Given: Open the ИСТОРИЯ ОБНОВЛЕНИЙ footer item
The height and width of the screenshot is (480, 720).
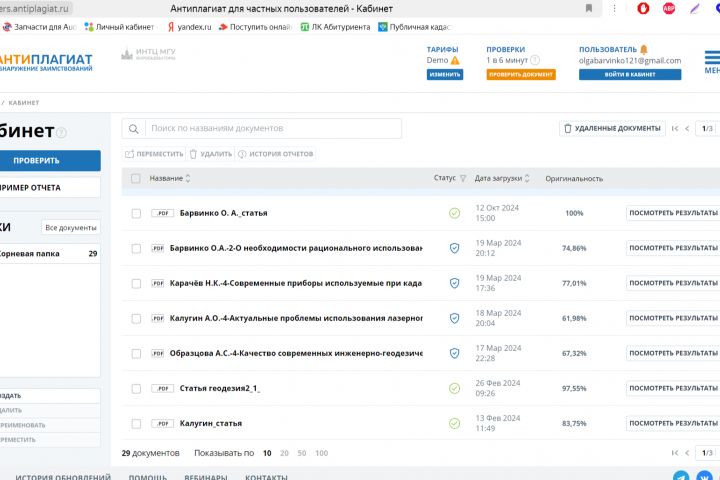Looking at the screenshot, I should click(x=63, y=477).
